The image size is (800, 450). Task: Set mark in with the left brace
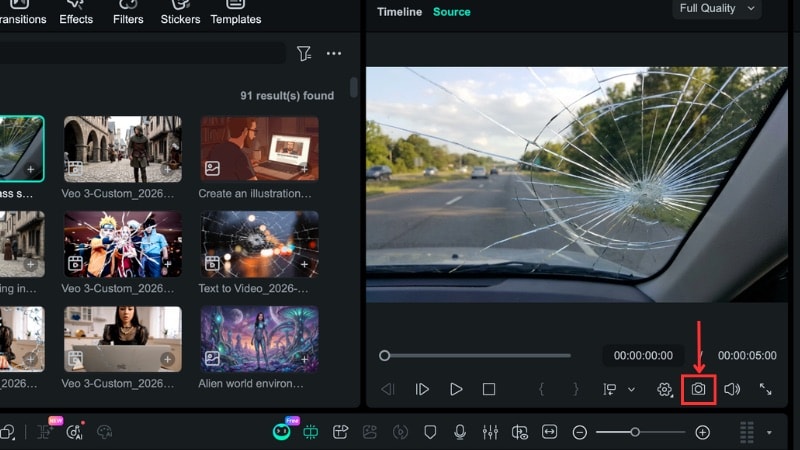click(541, 389)
